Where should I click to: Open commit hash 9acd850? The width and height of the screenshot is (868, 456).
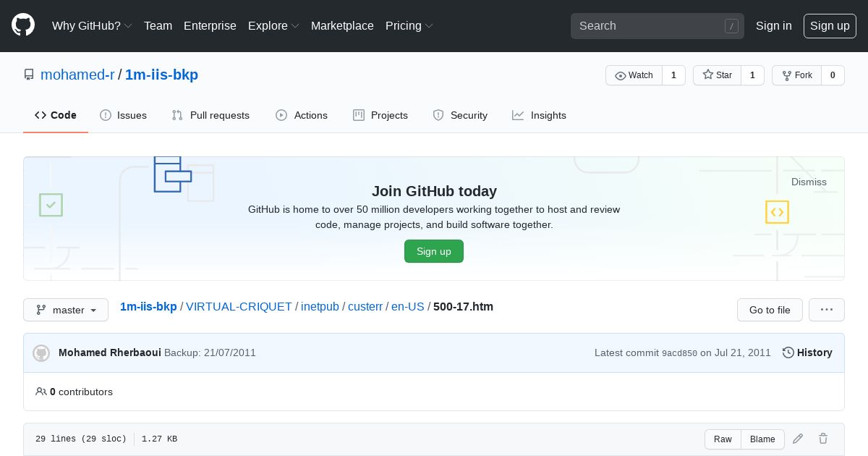click(679, 353)
